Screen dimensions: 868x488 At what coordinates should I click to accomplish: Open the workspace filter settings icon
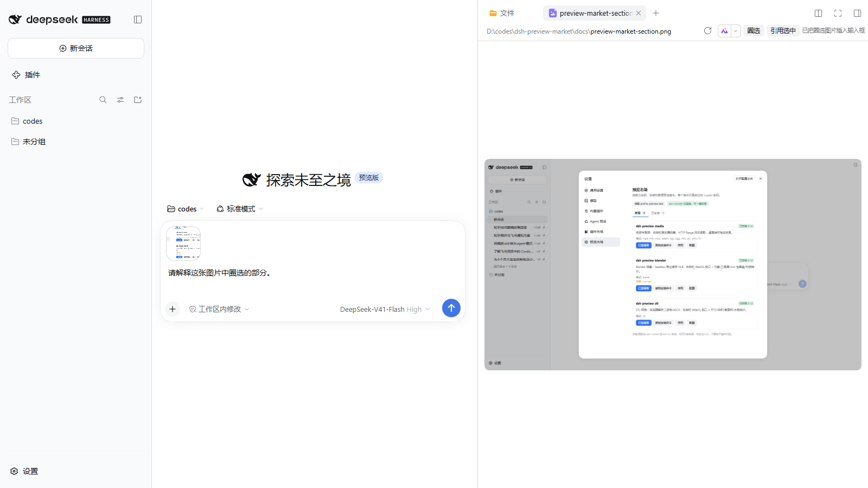(120, 100)
